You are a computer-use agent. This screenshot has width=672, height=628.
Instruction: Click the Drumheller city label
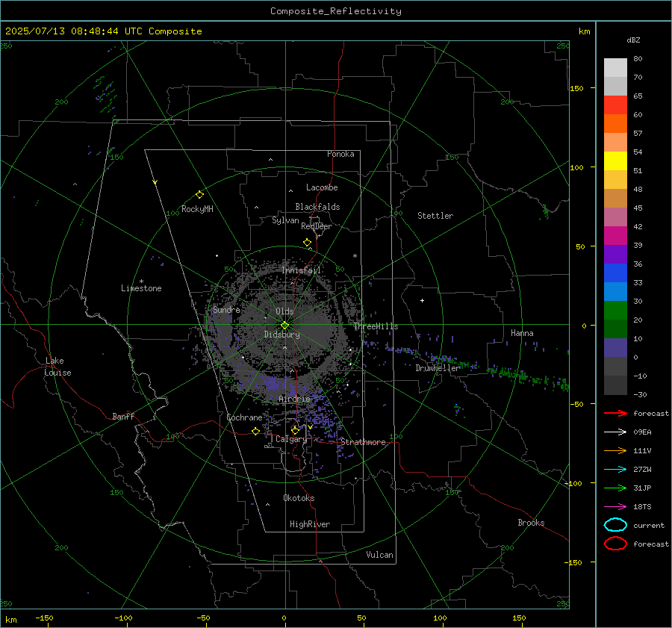coord(438,368)
